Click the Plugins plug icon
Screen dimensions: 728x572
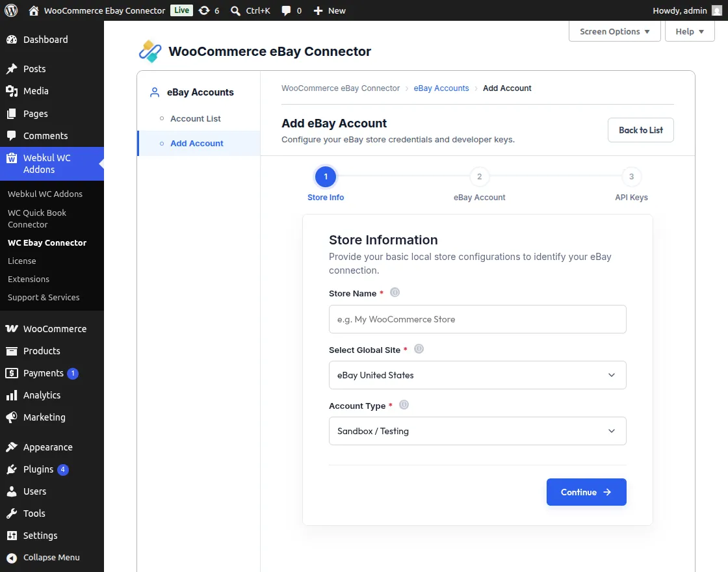(x=12, y=469)
